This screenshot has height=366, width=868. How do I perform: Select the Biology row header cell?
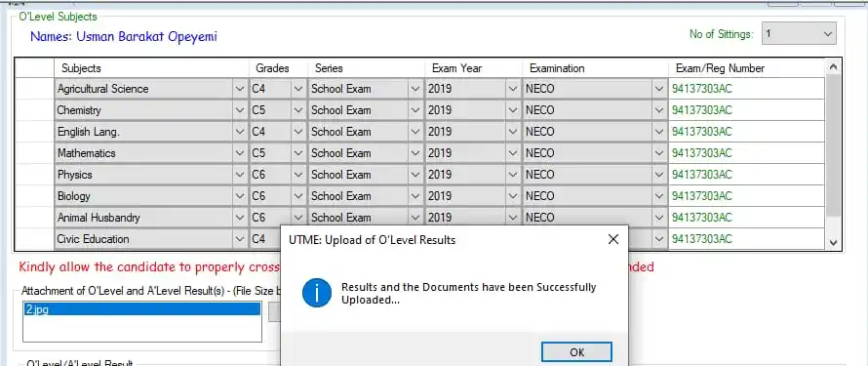coord(34,196)
